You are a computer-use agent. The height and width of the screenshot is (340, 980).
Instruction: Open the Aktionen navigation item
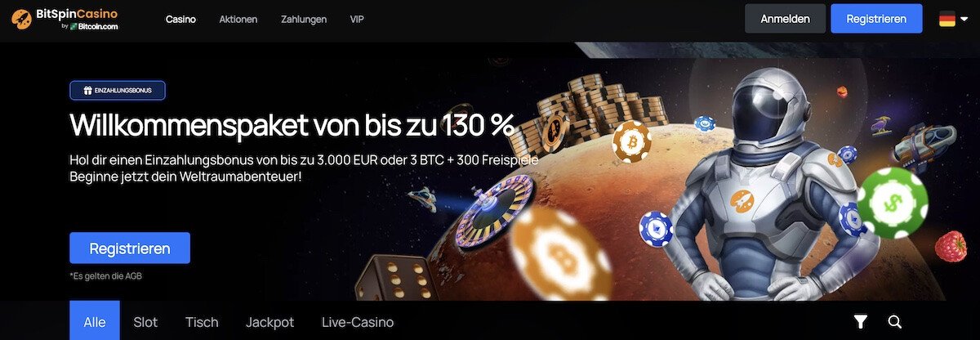(x=238, y=19)
